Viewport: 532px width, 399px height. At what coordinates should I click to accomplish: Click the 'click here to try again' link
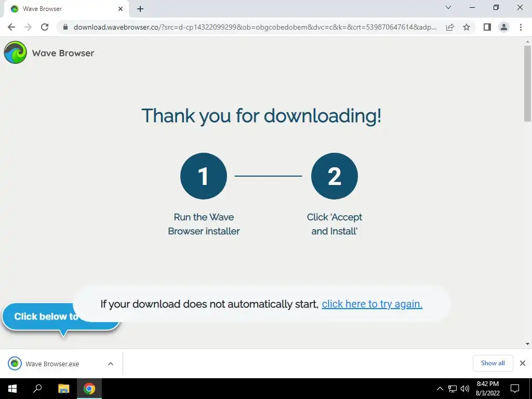point(372,304)
